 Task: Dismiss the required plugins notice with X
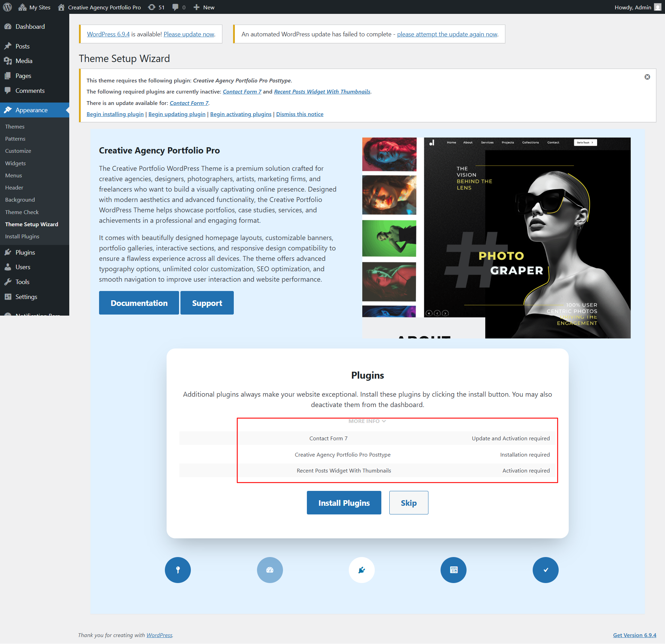[647, 77]
